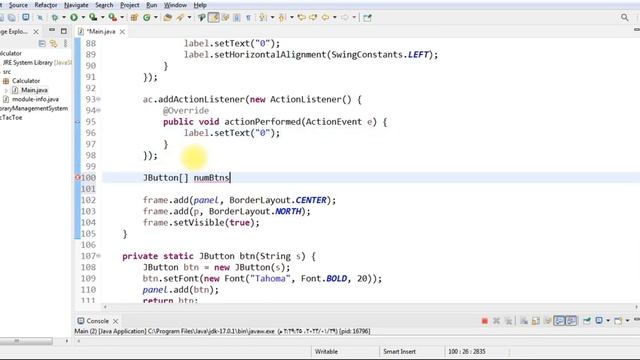Run the program with green Run button
The height and width of the screenshot is (360, 640).
point(74,18)
